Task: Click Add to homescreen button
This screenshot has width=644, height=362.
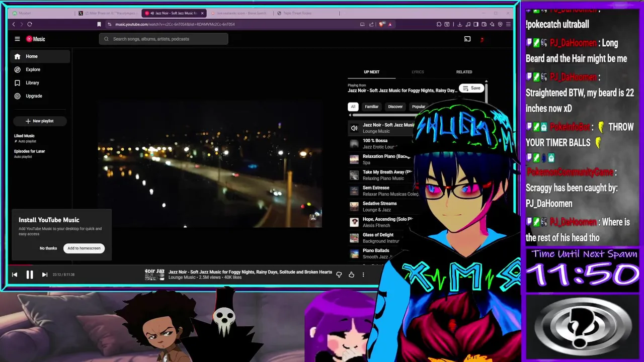Action: click(x=84, y=248)
